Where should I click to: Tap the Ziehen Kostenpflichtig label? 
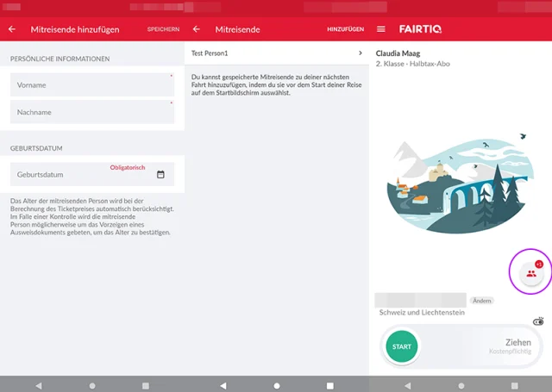click(x=510, y=346)
